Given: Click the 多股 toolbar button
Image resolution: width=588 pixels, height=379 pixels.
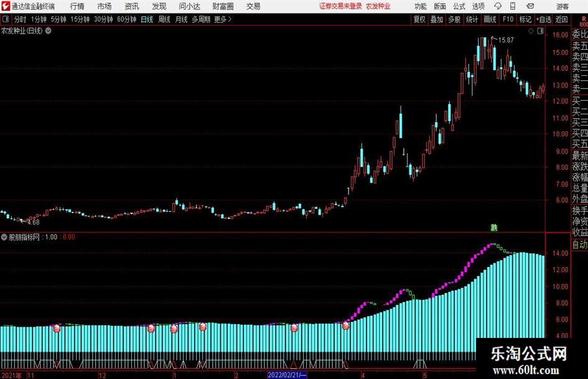Looking at the screenshot, I should pyautogui.click(x=454, y=19).
